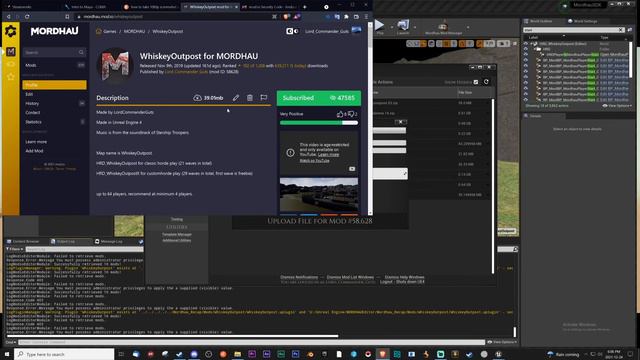Open the Launch options dropdown arrow
This screenshot has width=640, height=360.
(415, 27)
